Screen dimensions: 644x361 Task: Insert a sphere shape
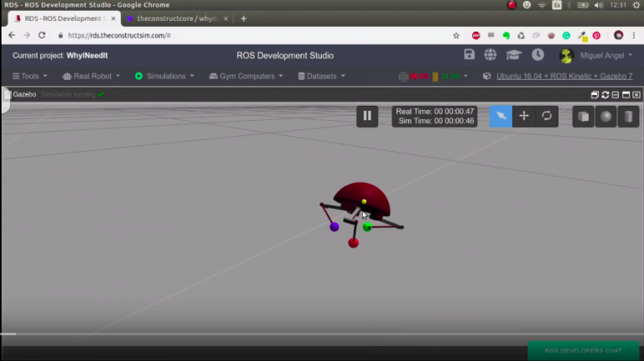point(605,117)
